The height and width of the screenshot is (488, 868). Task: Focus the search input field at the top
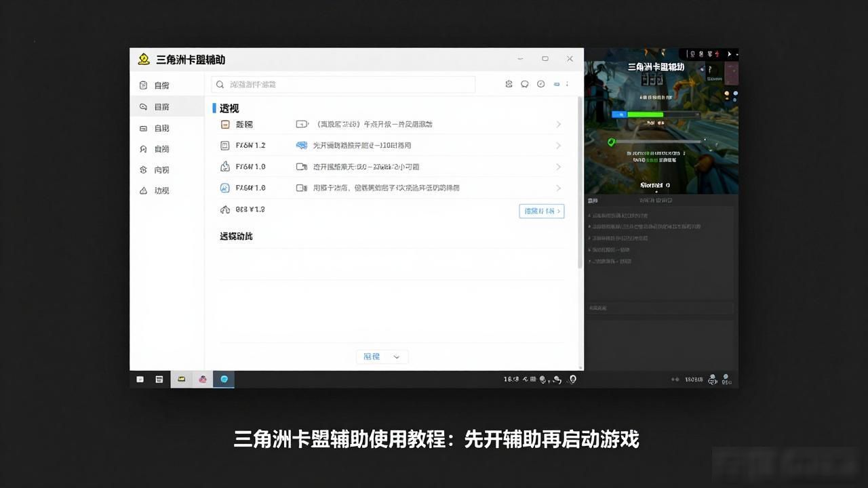tap(343, 85)
